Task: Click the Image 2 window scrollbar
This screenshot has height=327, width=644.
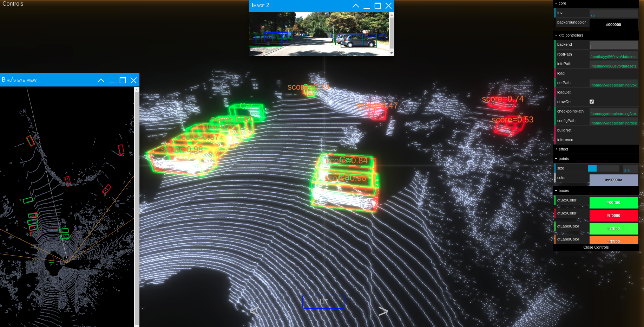Action: 392,33
